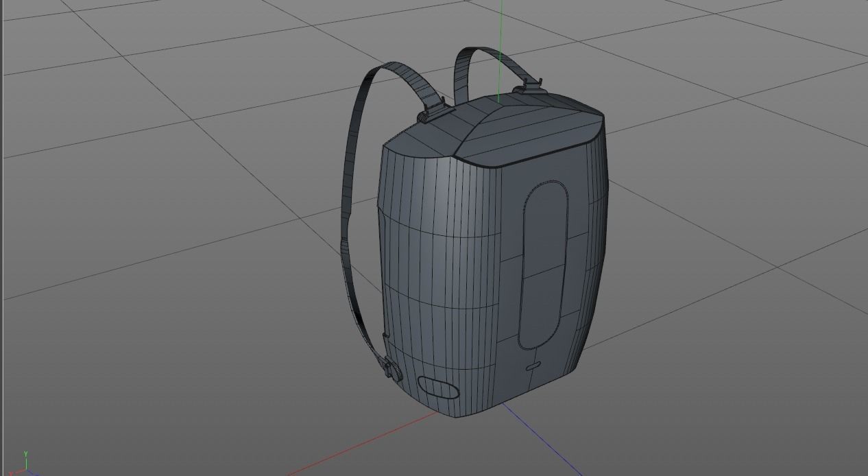Select the tall oval side panel
Screen dimensions: 868x476
[x=544, y=264]
